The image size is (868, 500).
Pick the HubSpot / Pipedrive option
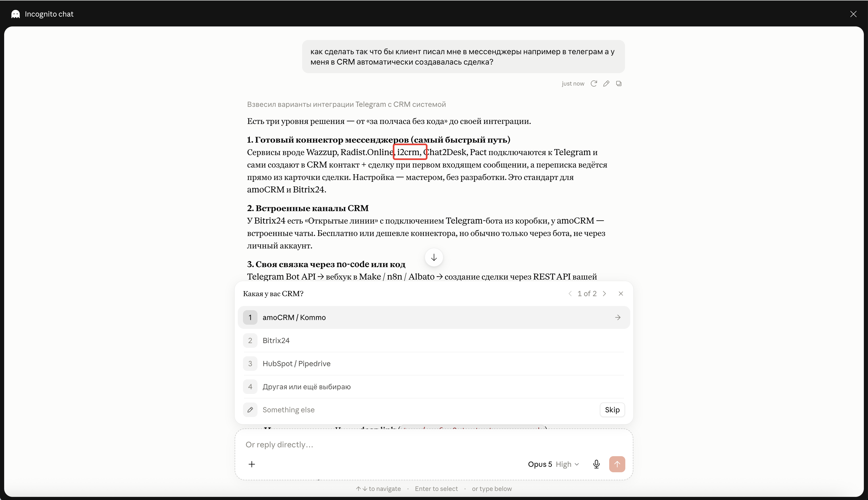(434, 363)
